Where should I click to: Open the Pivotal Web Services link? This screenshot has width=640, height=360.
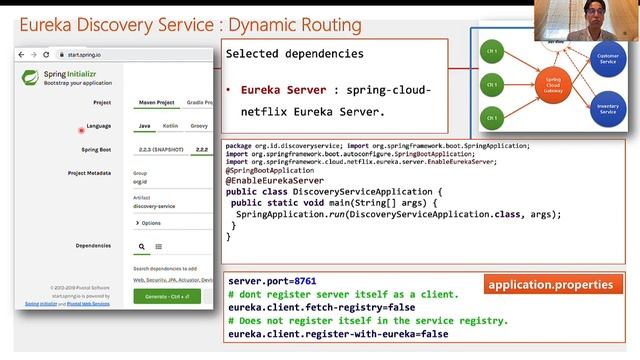pyautogui.click(x=88, y=304)
